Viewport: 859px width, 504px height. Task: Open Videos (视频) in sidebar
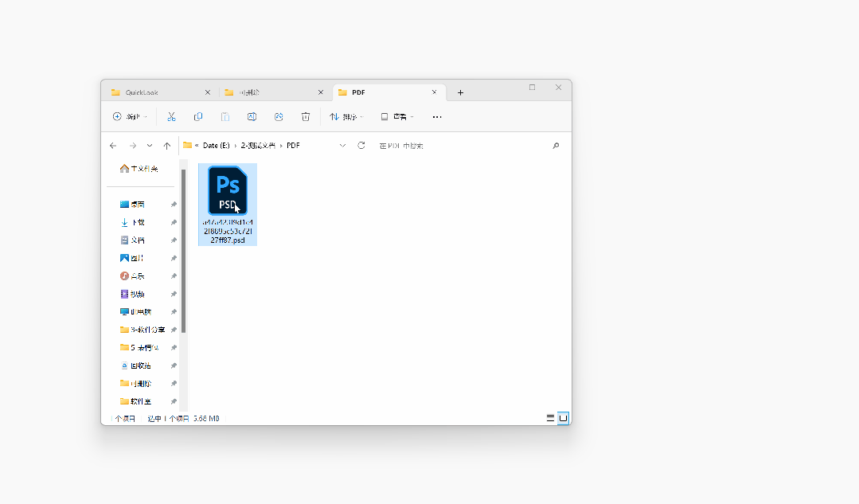coord(132,294)
